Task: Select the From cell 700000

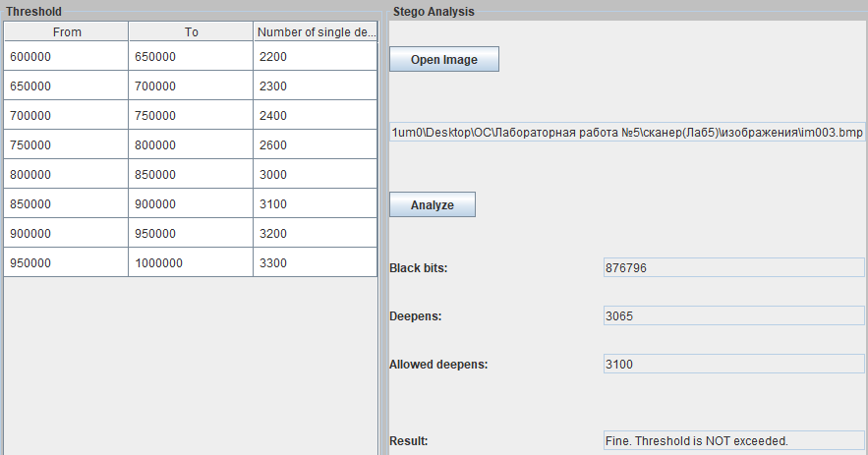Action: click(66, 115)
